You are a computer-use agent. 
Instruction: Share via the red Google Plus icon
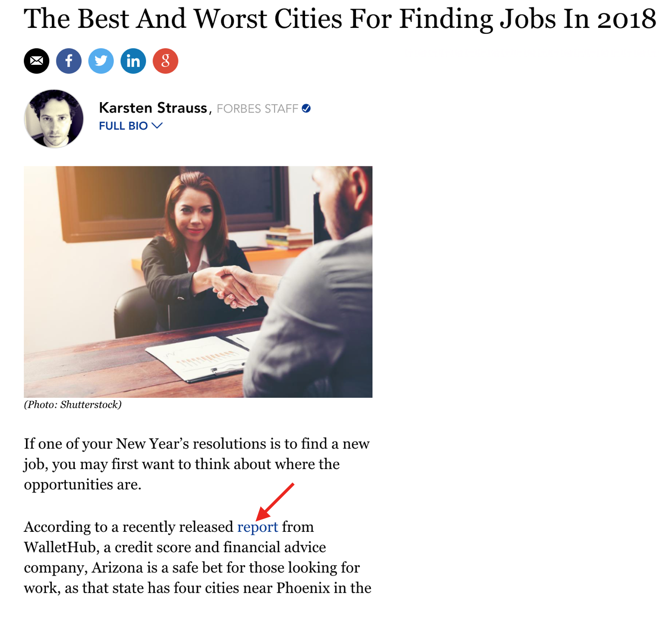pyautogui.click(x=166, y=61)
